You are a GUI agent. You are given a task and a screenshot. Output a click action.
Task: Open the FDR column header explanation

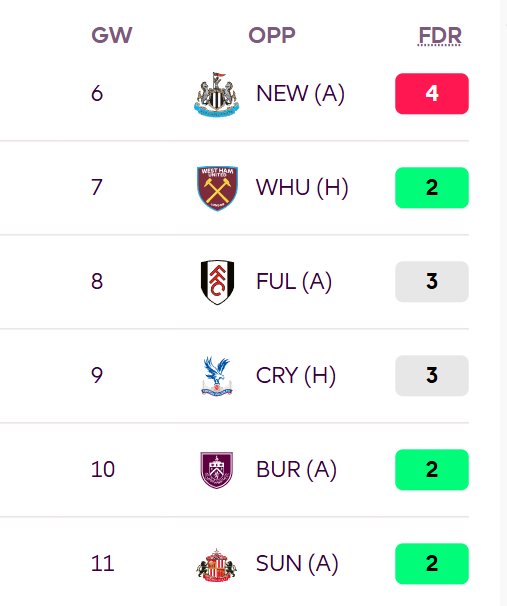pos(440,36)
